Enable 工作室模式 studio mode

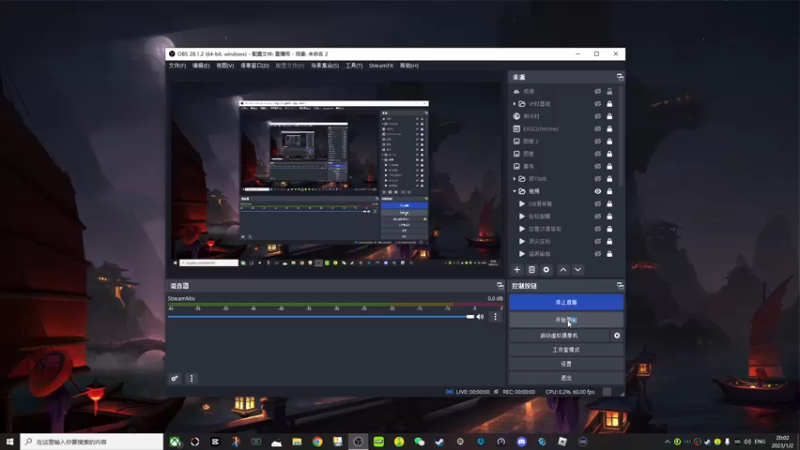566,350
